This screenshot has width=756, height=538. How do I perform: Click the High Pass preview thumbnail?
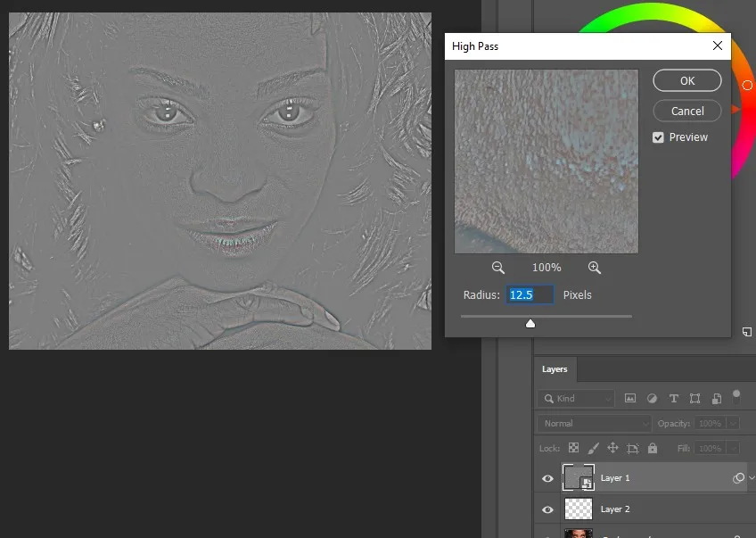coord(546,161)
